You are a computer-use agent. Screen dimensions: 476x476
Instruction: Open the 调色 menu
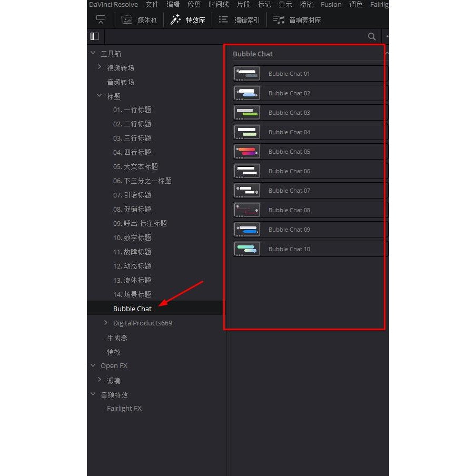[x=355, y=5]
